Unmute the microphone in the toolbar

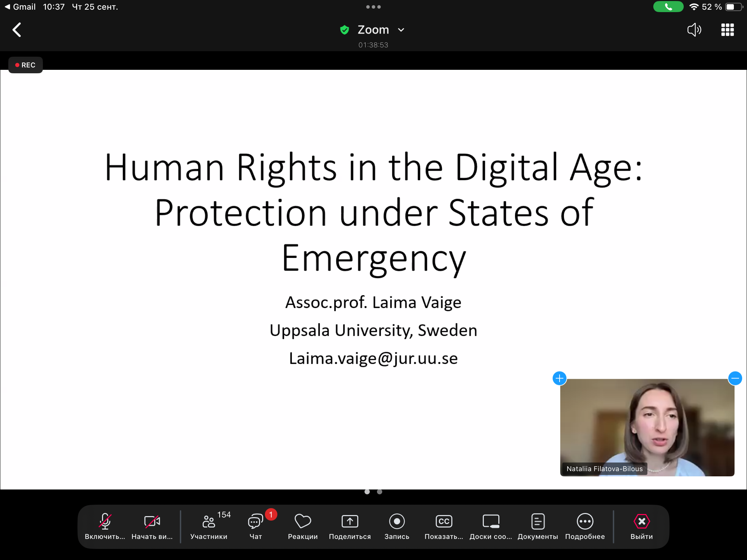point(105,525)
